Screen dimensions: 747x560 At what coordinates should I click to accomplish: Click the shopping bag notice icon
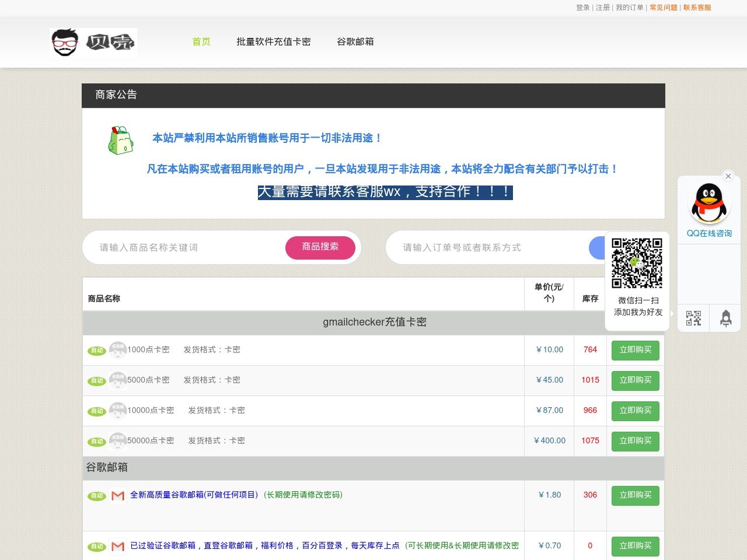(x=121, y=141)
